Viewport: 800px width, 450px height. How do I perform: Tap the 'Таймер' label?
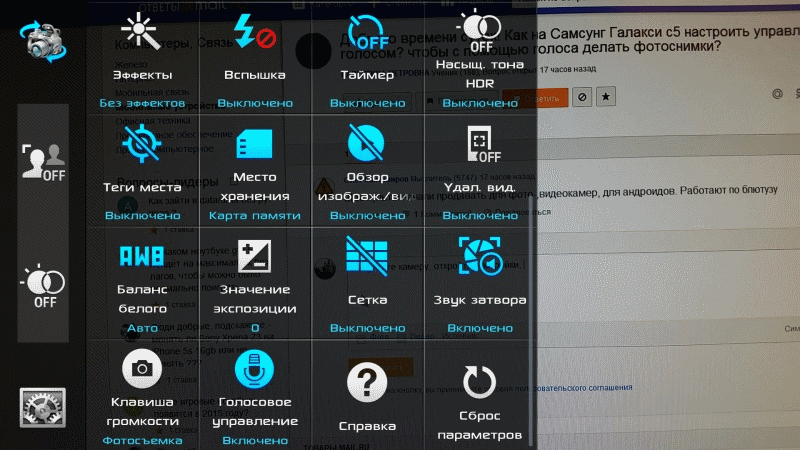click(367, 75)
